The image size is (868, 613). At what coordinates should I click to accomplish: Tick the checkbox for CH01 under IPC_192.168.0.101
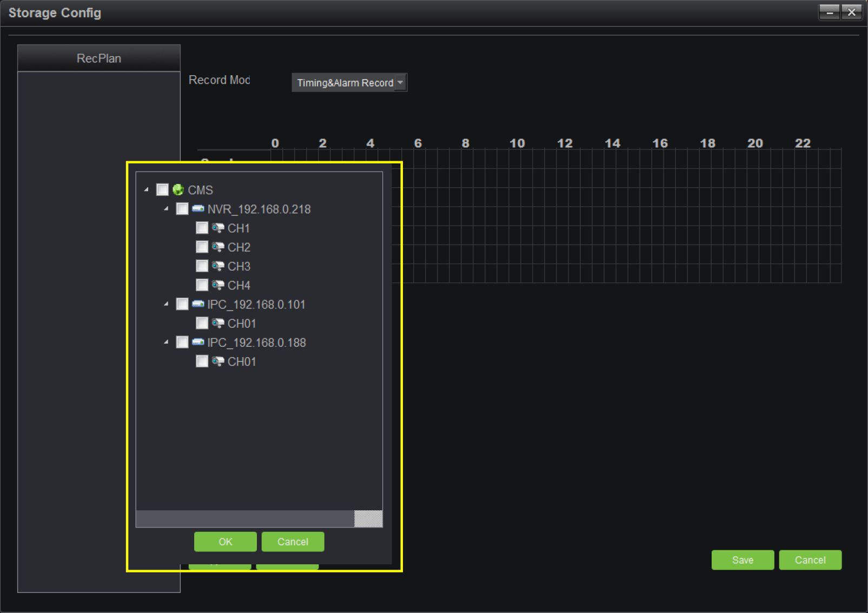[202, 324]
